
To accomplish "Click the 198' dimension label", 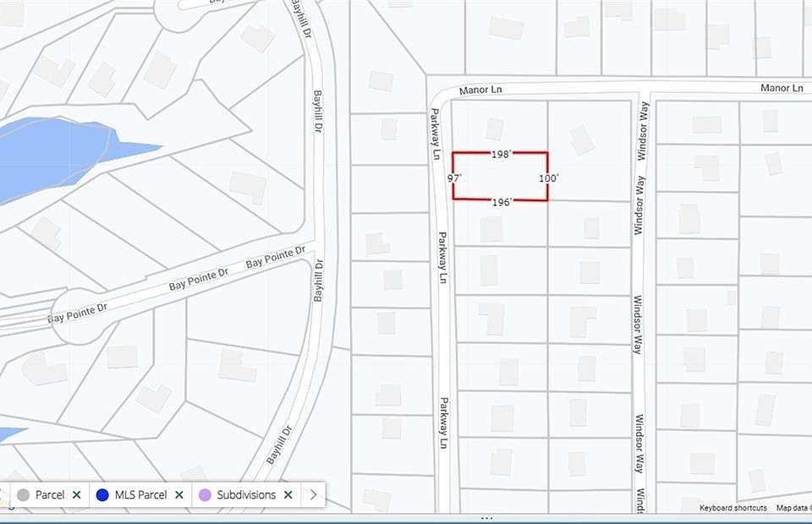I will (502, 154).
